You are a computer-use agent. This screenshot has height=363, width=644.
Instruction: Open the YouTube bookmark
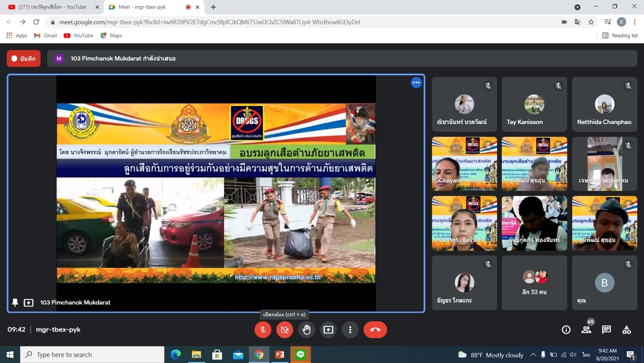tap(78, 36)
